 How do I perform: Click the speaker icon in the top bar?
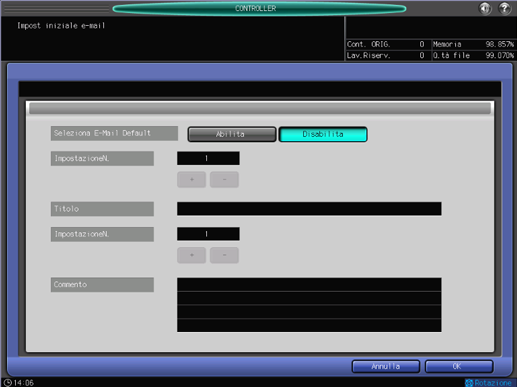point(485,8)
